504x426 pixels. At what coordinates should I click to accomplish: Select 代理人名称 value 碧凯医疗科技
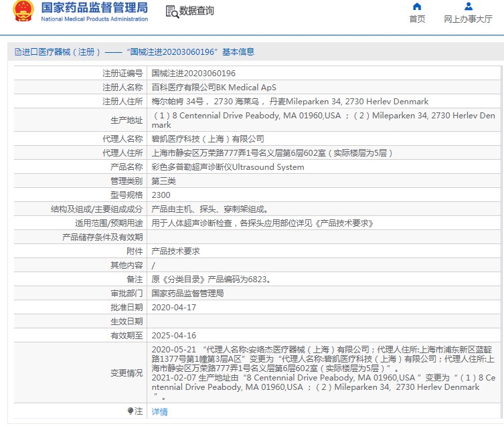tap(207, 139)
